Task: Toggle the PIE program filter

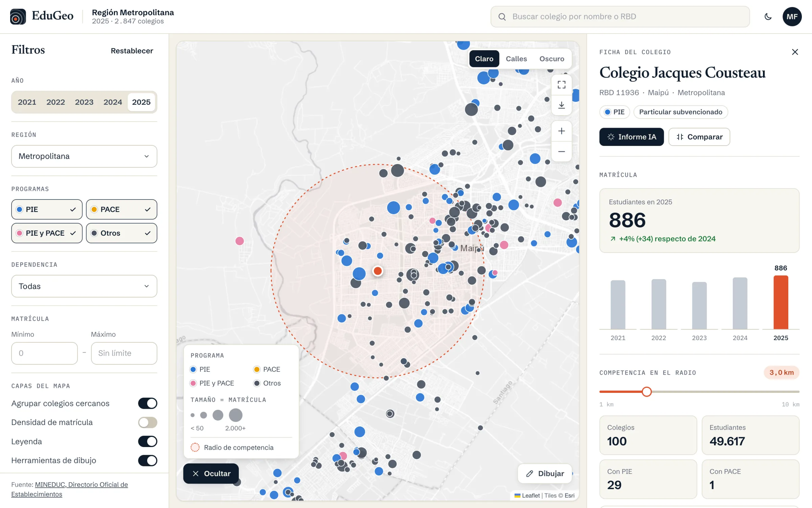Action: [x=47, y=209]
